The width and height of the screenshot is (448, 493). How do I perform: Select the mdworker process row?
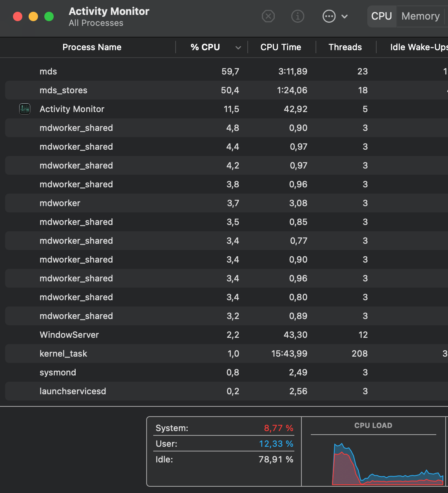coord(227,203)
